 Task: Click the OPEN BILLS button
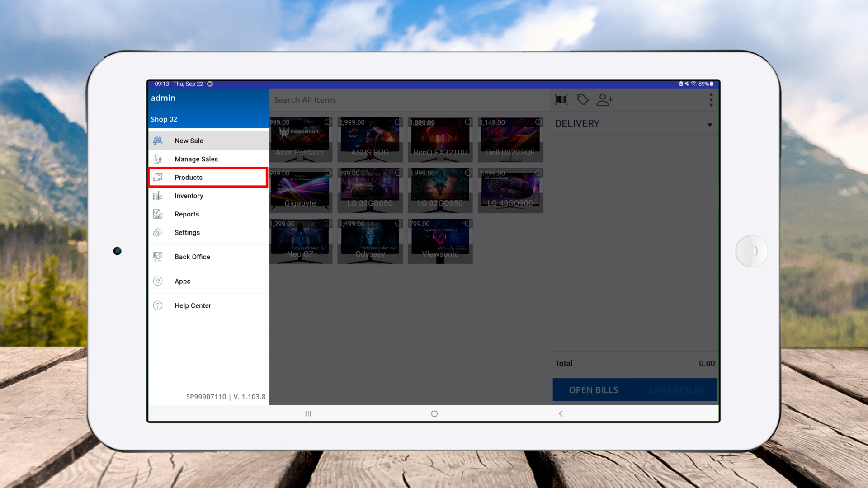[x=593, y=390]
